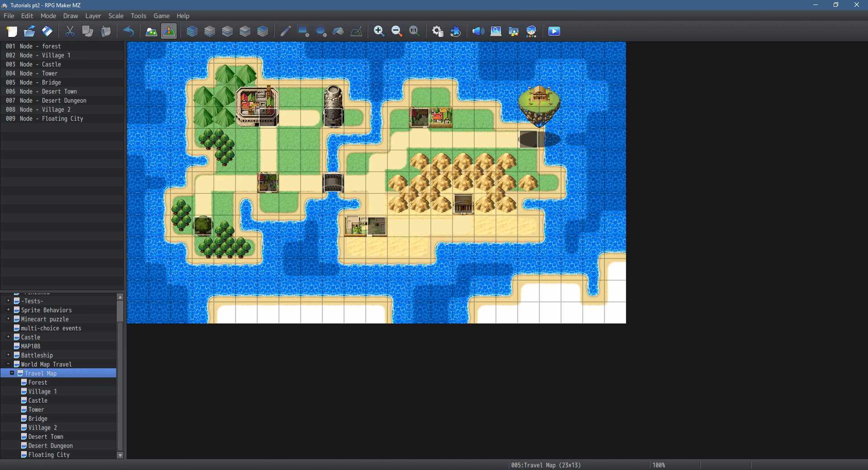Screen dimensions: 868x470
Task: Click the Copy icon
Action: tap(88, 31)
